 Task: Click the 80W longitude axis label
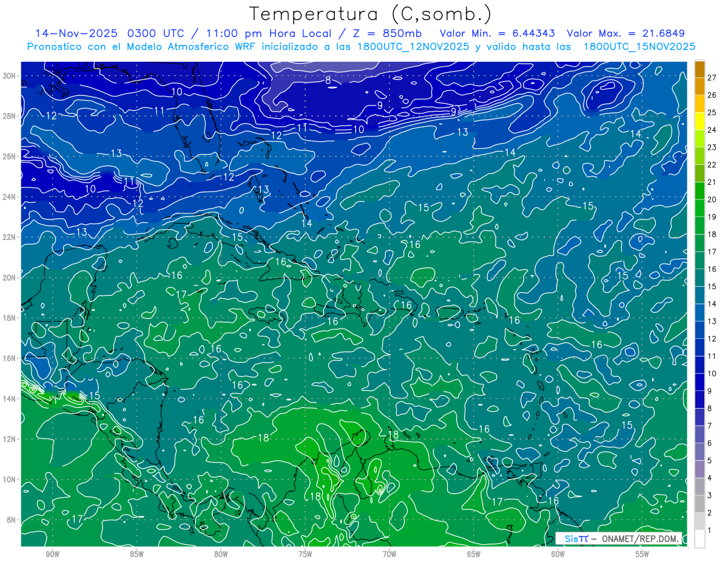pyautogui.click(x=221, y=554)
